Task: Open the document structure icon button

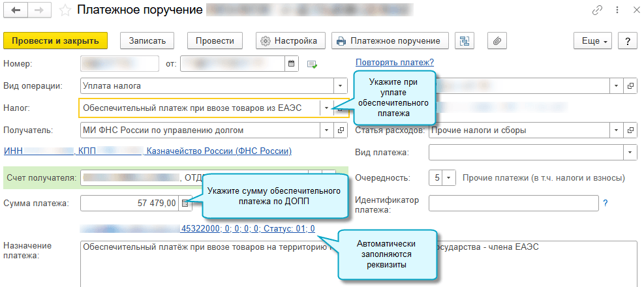Action: 465,40
